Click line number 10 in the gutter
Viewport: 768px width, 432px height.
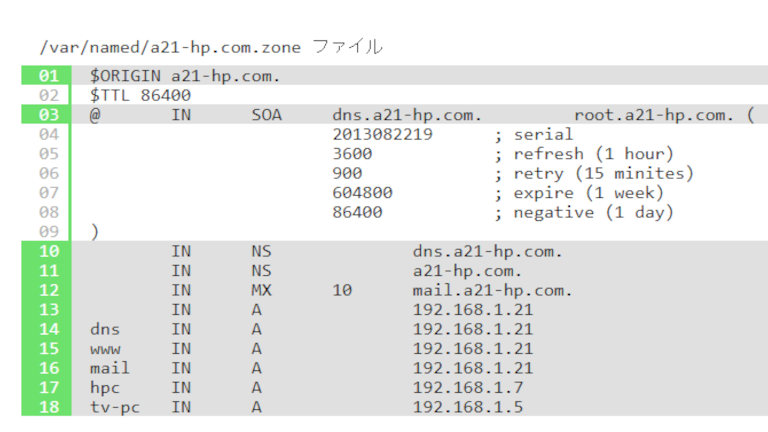[x=48, y=251]
